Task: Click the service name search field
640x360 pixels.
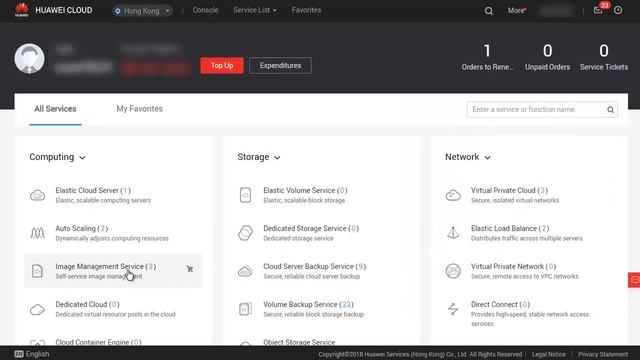Action: (542, 109)
